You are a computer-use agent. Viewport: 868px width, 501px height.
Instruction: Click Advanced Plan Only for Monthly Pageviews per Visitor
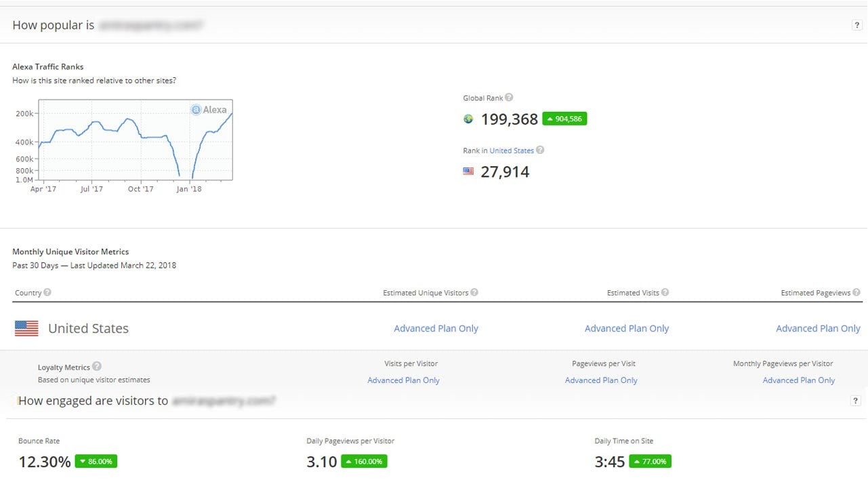(798, 380)
